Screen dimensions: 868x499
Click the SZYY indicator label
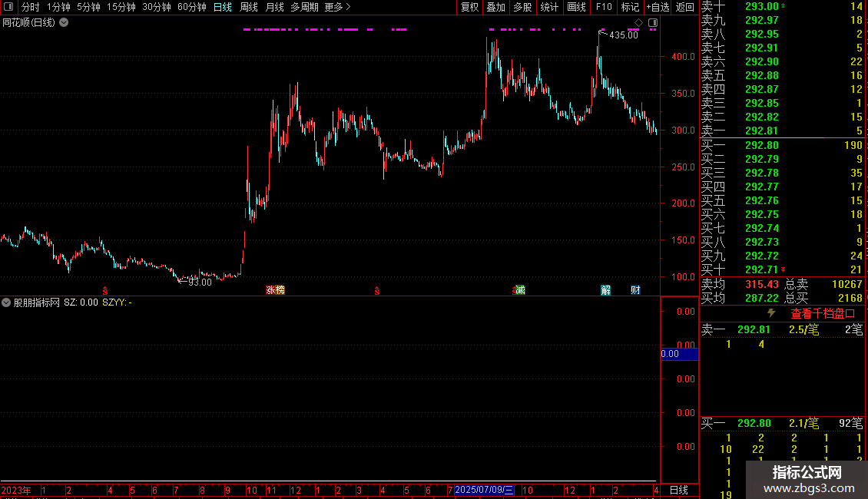coord(117,302)
